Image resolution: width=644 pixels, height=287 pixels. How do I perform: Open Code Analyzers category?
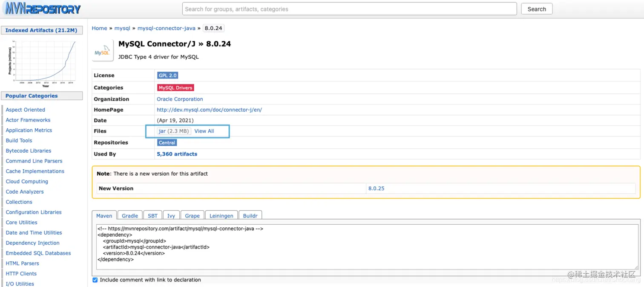pyautogui.click(x=25, y=191)
